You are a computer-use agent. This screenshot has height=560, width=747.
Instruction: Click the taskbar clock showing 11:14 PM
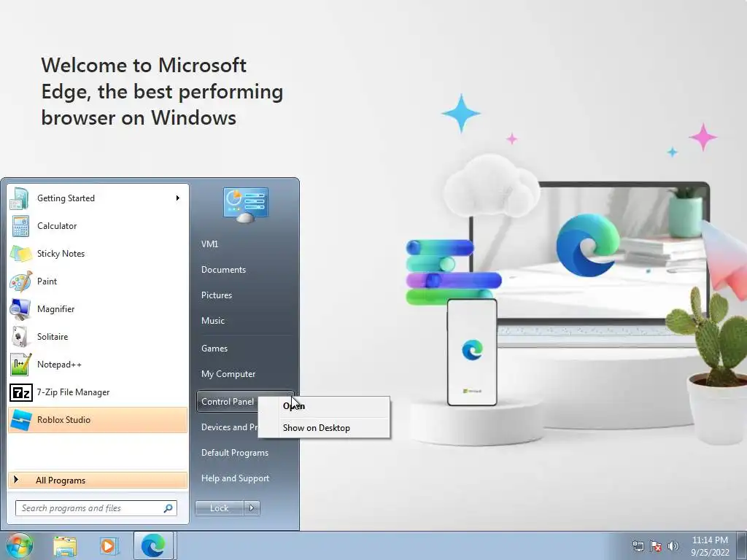(710, 546)
